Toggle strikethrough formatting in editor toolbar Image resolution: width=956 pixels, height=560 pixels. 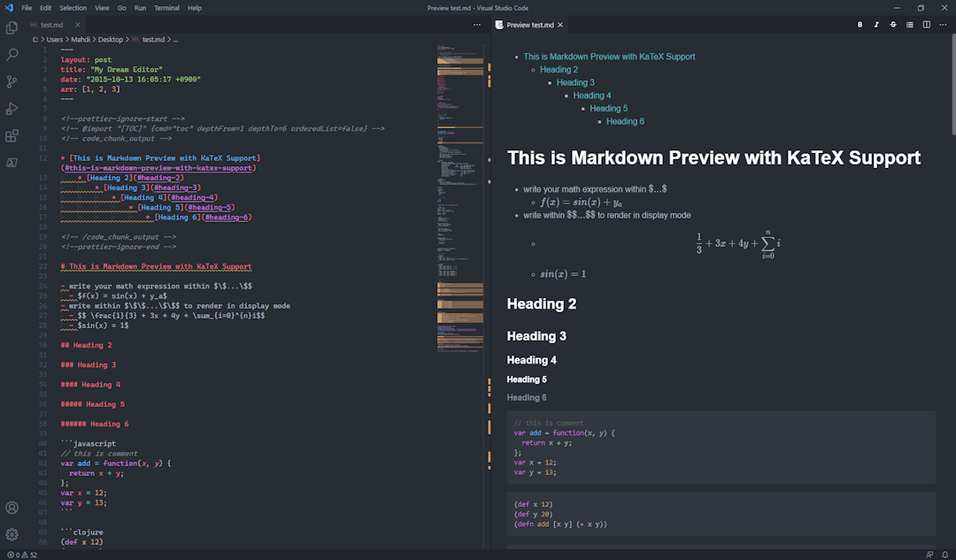tap(893, 25)
